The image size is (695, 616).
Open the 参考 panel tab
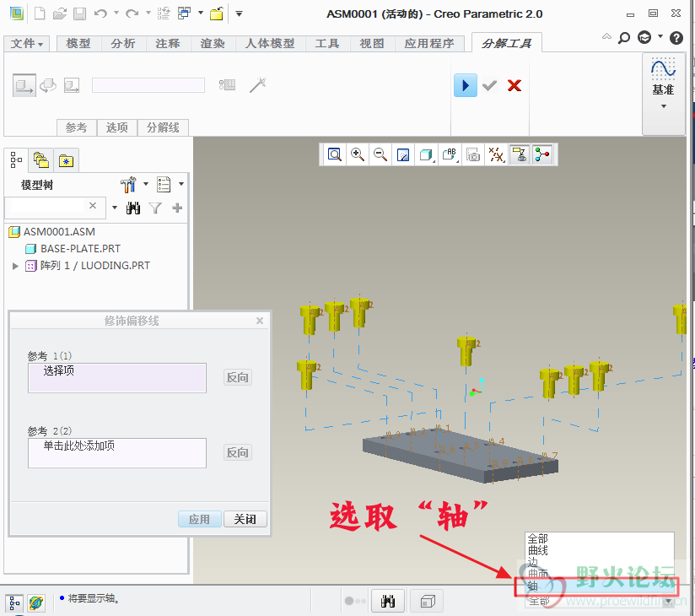[x=76, y=127]
